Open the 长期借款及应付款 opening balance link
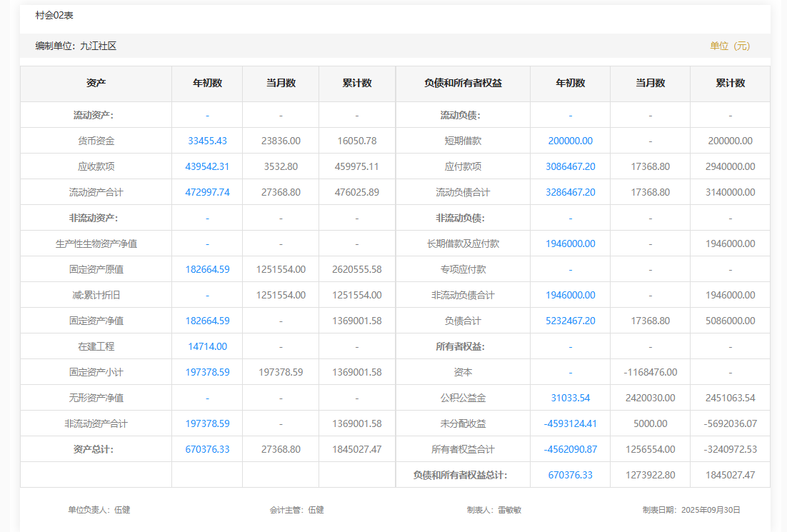 point(570,244)
